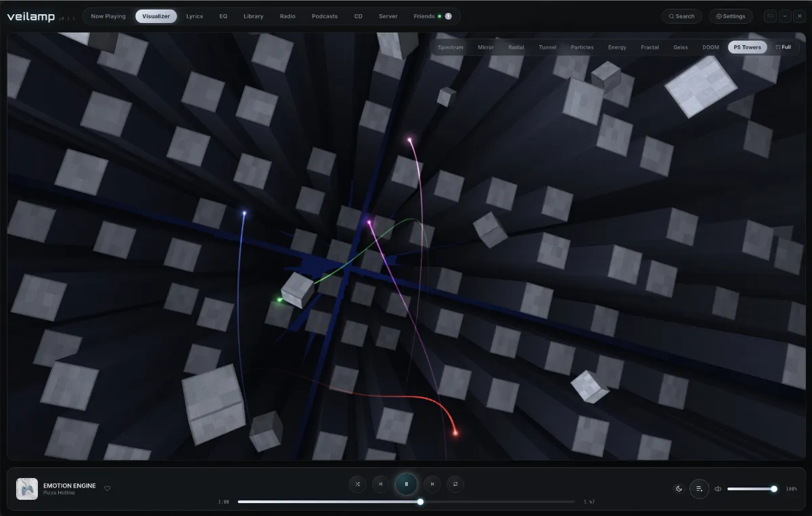Screen dimensions: 812x516
Task: Open the Search button
Action: [x=682, y=16]
